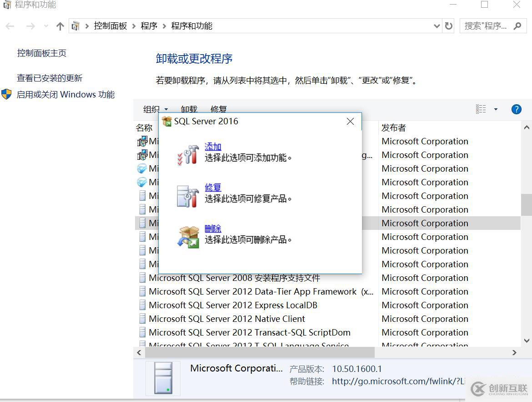The height and width of the screenshot is (402, 532).
Task: Select the Microsoft SQL Server 2012 Native Client entry
Action: 226,319
